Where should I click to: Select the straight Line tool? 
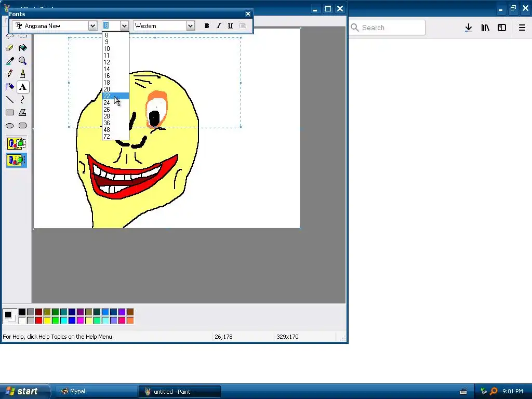click(x=9, y=100)
